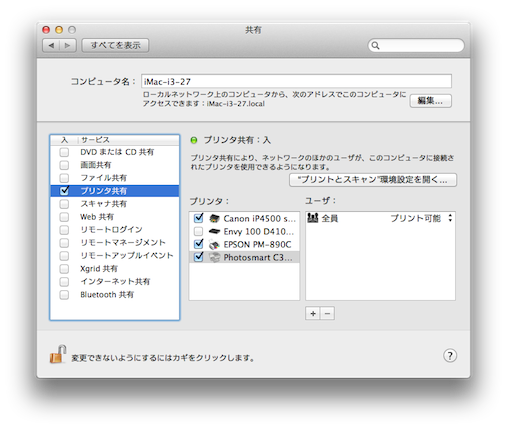The width and height of the screenshot is (507, 429).
Task: Click the 編集… button for computer name
Action: point(430,101)
